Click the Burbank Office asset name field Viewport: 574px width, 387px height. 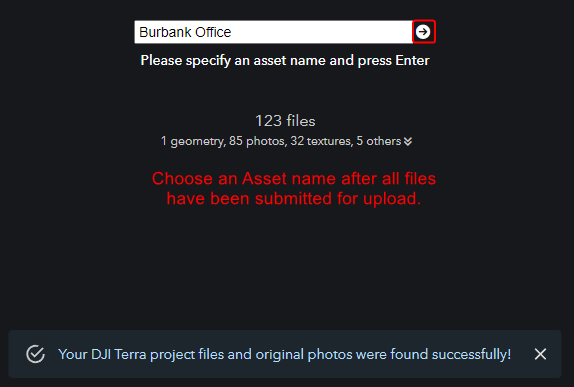[x=273, y=32]
